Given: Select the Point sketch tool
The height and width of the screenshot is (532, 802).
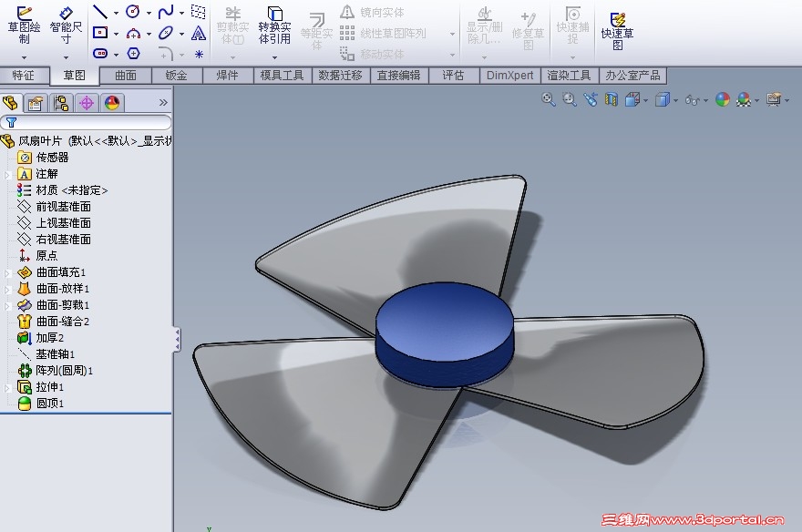Looking at the screenshot, I should click(199, 54).
